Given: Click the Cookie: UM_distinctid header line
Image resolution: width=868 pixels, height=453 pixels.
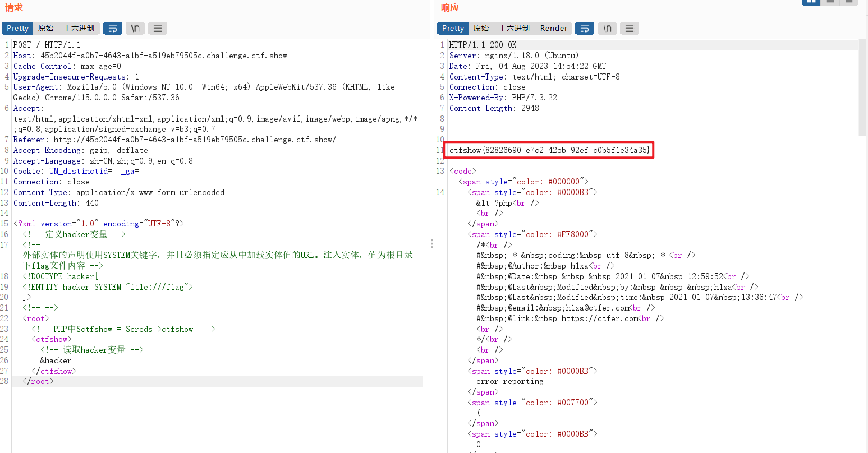Looking at the screenshot, I should pyautogui.click(x=76, y=171).
